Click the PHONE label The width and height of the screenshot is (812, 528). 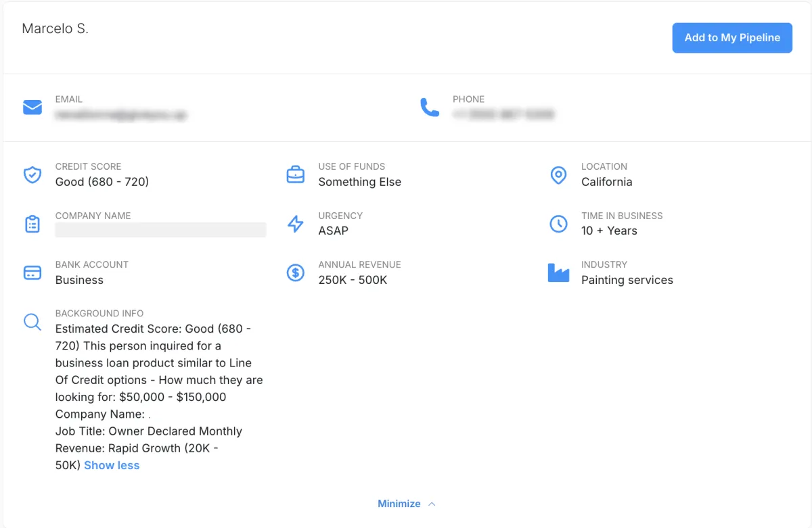[x=469, y=99]
